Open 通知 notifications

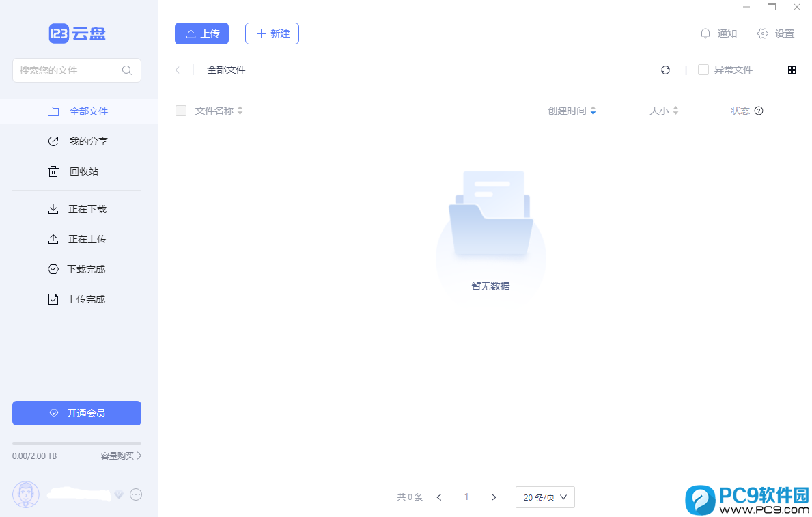click(x=718, y=33)
